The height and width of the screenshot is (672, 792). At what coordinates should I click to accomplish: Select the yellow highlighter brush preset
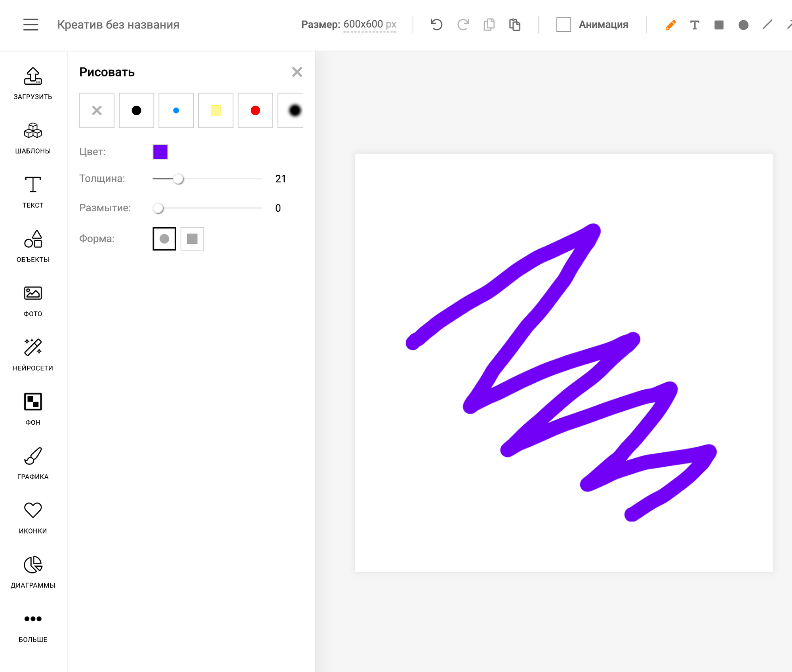coord(215,110)
